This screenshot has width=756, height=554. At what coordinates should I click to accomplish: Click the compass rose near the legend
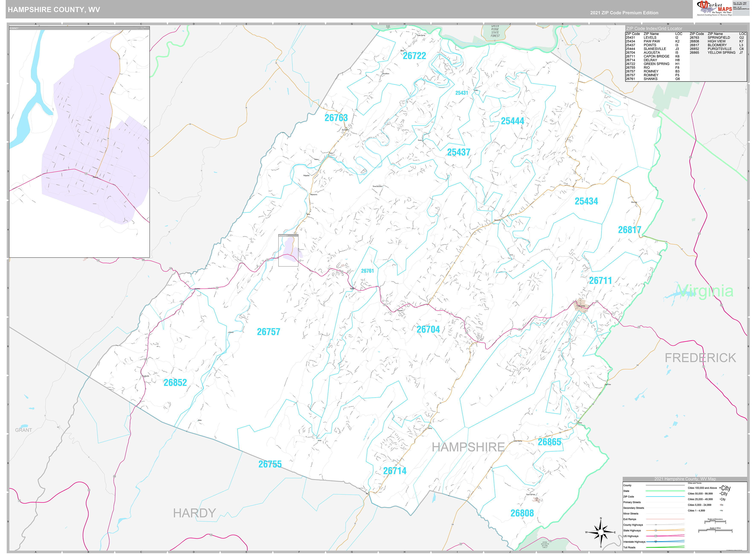(601, 532)
